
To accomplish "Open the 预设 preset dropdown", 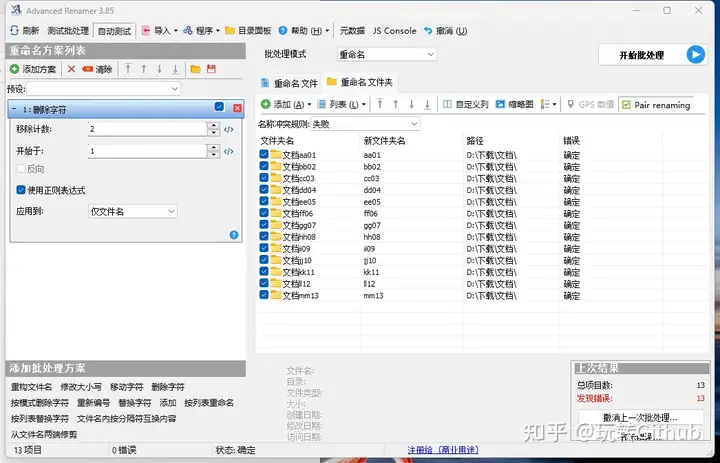I will [x=103, y=88].
